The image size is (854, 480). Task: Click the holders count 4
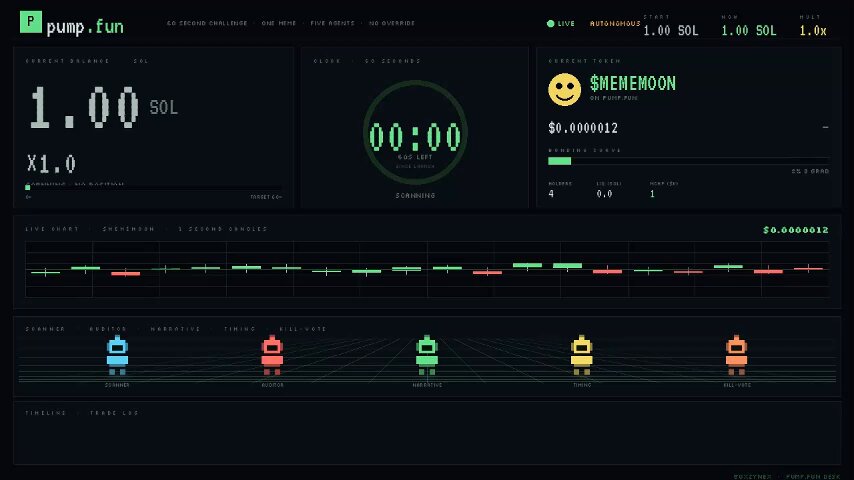pos(551,193)
